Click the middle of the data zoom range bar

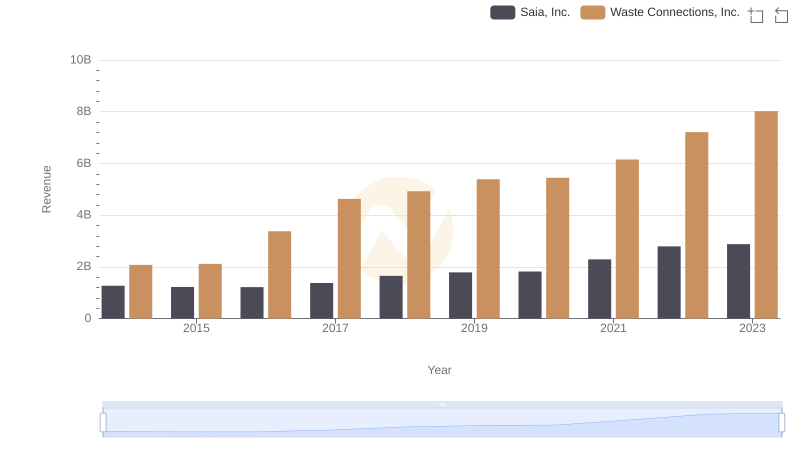[x=442, y=423]
